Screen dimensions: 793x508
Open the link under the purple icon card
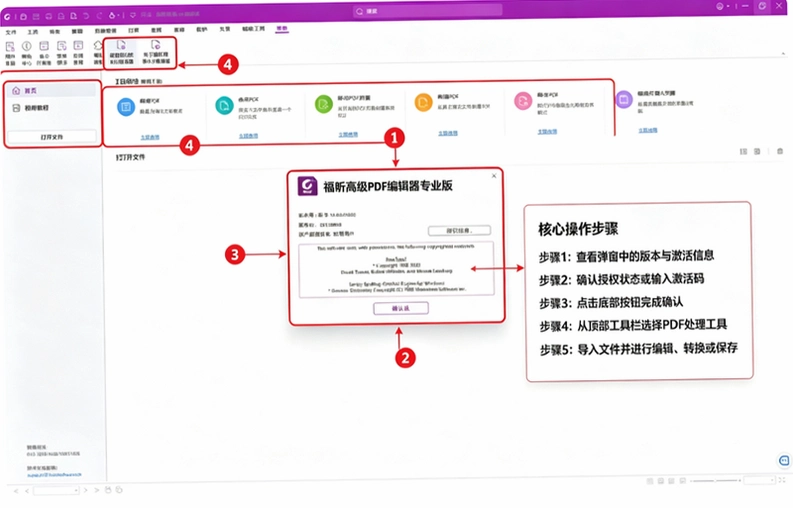[648, 130]
